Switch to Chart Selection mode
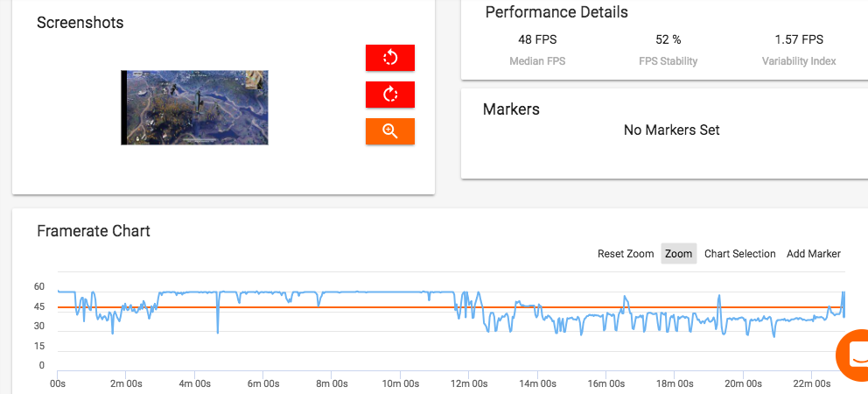Viewport: 868px width, 394px height. (739, 254)
